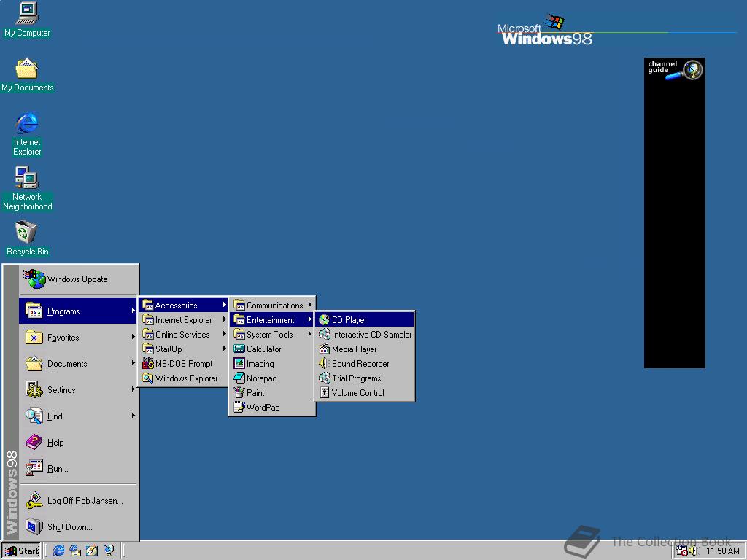
Task: Click the Online Services folder icon
Action: [x=148, y=334]
